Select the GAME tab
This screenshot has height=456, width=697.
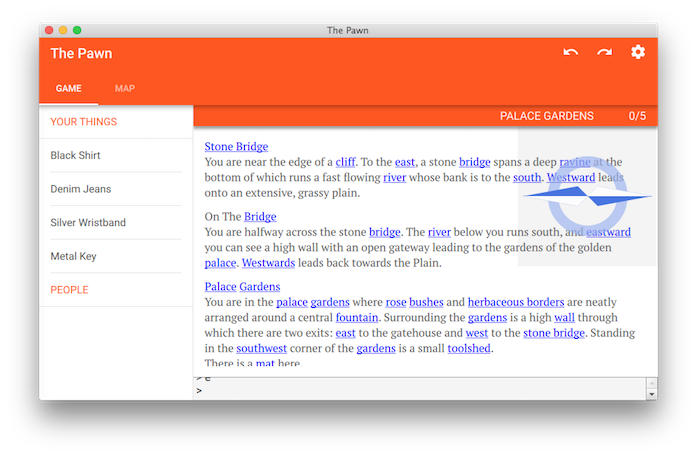click(x=69, y=89)
